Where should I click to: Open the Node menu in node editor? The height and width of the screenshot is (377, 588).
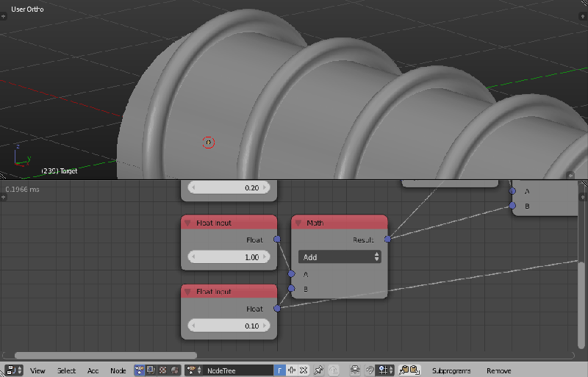tap(118, 370)
